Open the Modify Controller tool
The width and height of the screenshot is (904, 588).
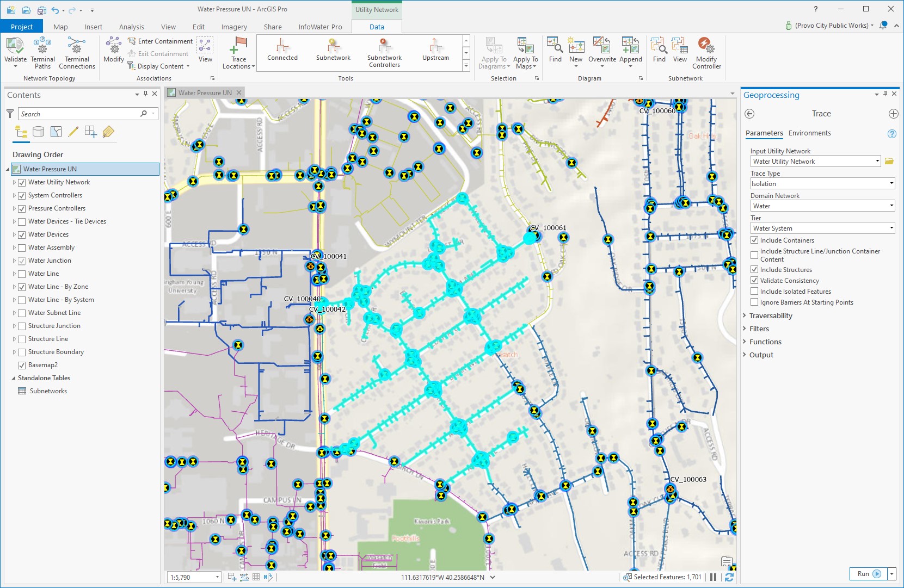point(706,52)
